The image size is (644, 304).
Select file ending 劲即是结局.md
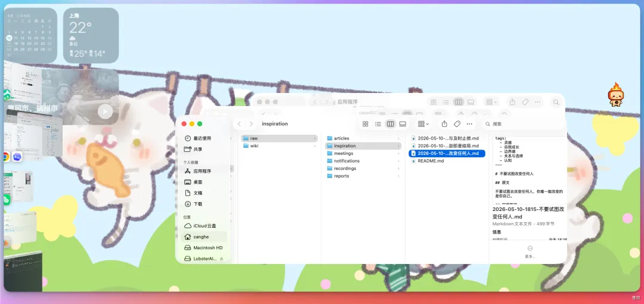pos(447,146)
